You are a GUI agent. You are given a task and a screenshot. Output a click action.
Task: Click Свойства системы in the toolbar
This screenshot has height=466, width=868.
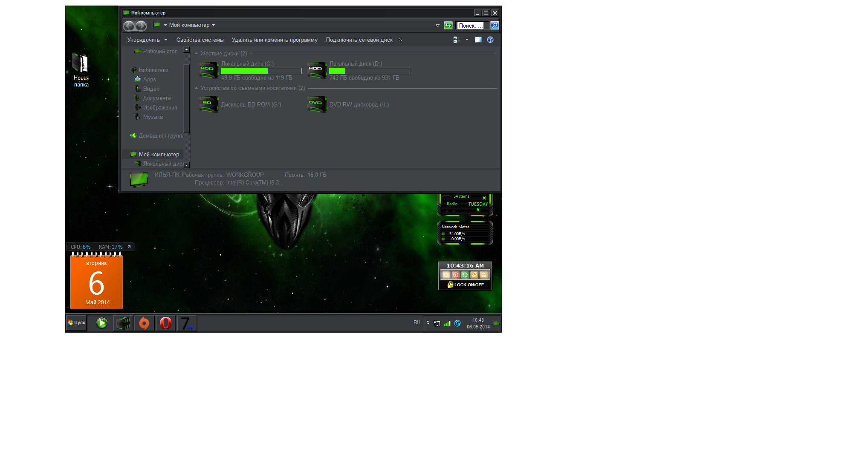pos(200,40)
